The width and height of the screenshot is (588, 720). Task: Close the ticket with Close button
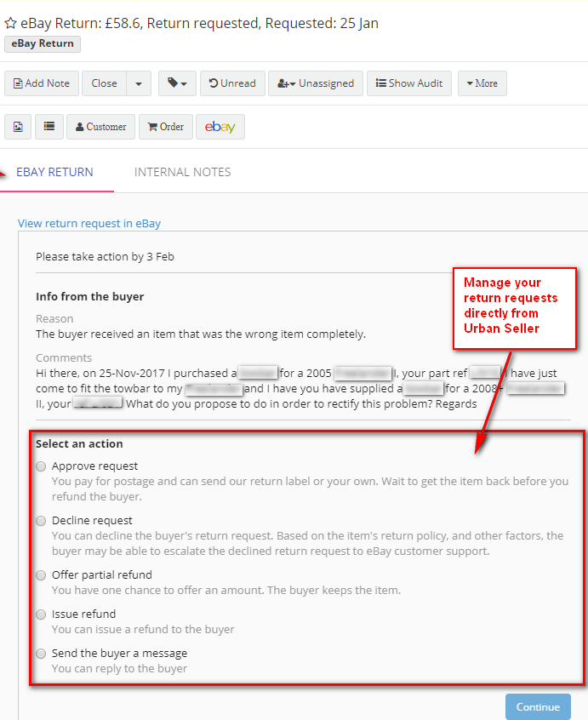point(104,83)
